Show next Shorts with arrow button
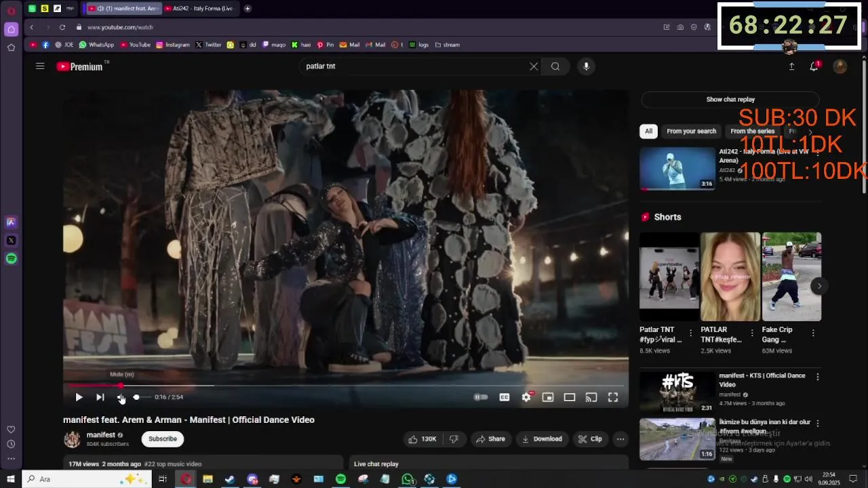This screenshot has width=868, height=488. pyautogui.click(x=819, y=286)
